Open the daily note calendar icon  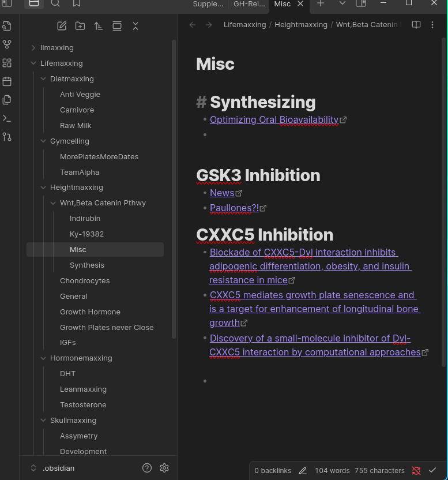pyautogui.click(x=7, y=81)
